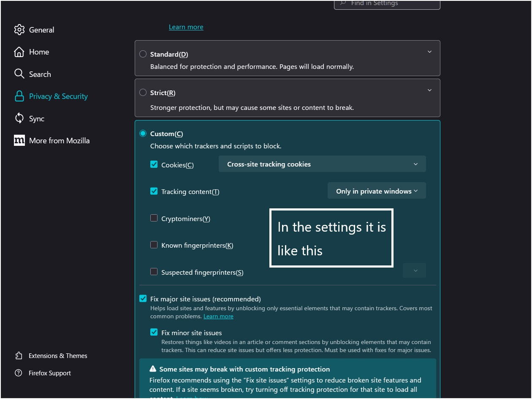Open the Only in private windows dropdown
The height and width of the screenshot is (399, 532).
pos(377,191)
